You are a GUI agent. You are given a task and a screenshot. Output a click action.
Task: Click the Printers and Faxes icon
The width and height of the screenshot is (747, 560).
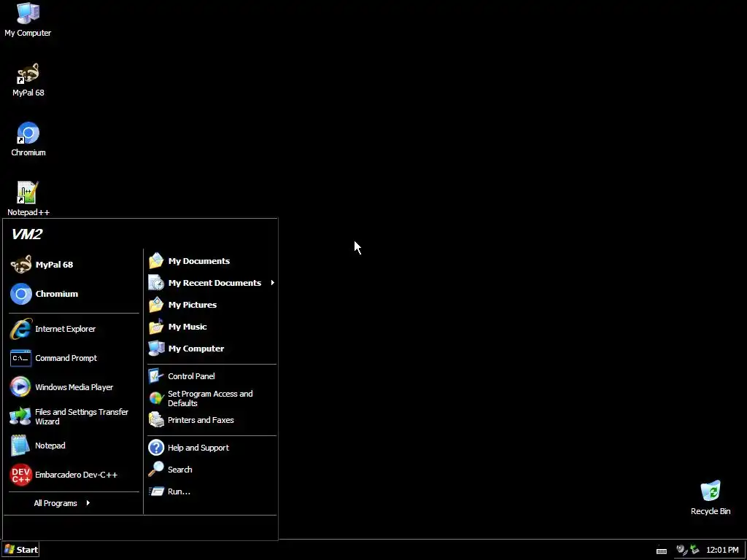click(x=156, y=420)
